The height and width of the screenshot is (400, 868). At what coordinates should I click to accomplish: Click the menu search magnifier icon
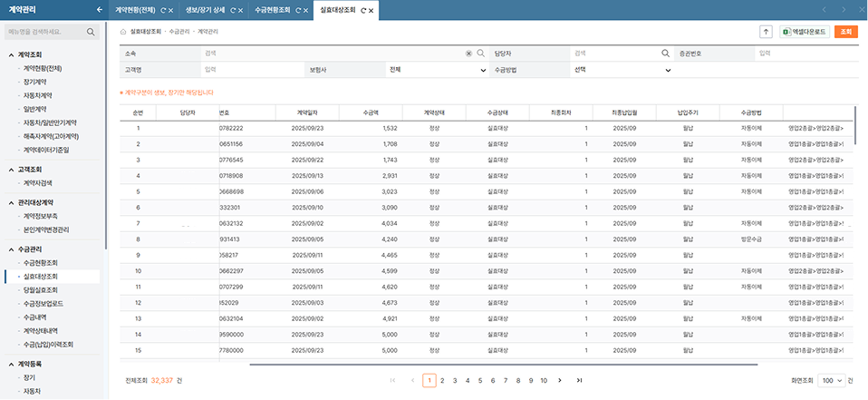click(92, 32)
